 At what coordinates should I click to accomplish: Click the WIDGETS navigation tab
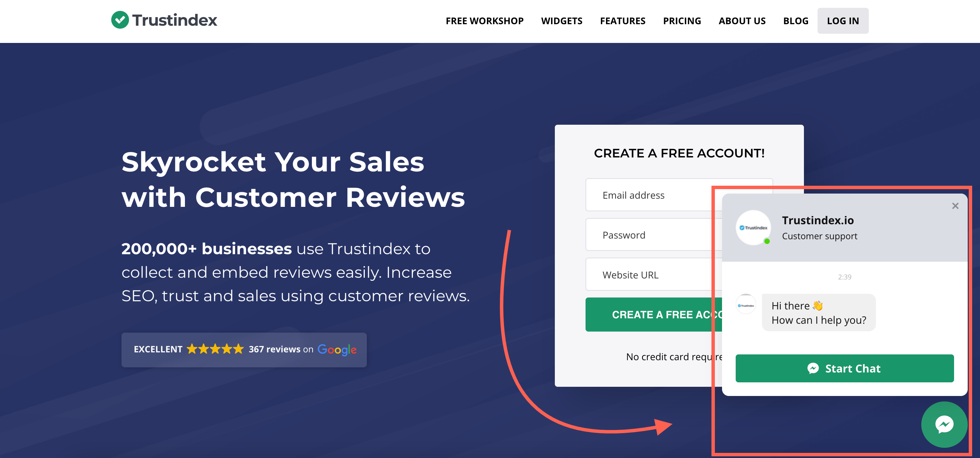click(561, 20)
